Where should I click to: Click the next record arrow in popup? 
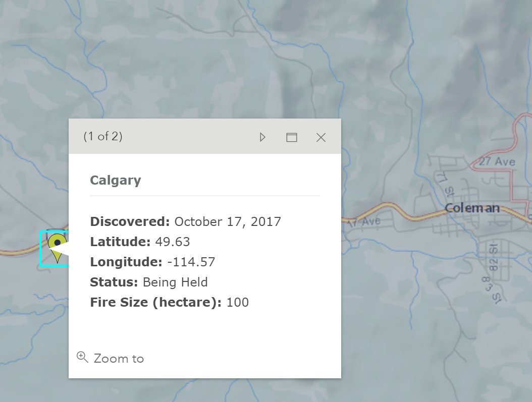tap(262, 137)
